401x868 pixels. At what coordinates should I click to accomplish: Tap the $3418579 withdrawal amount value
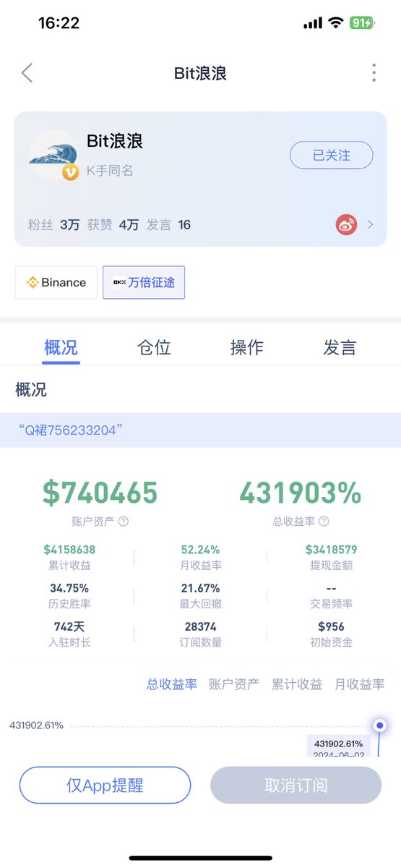point(332,550)
